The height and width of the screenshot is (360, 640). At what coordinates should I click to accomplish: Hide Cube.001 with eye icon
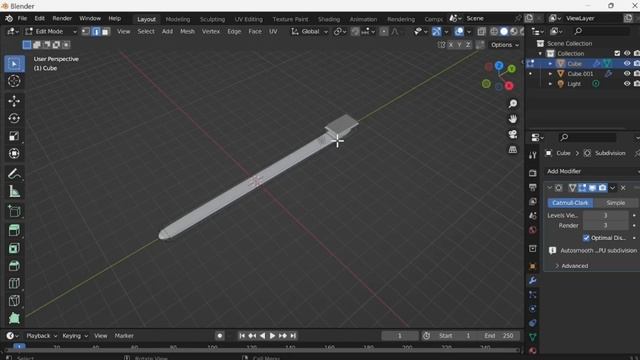(x=627, y=73)
